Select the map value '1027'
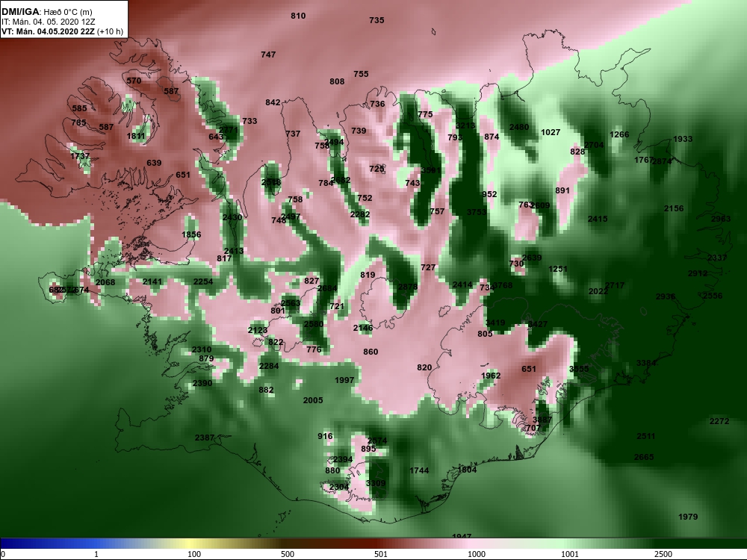 coord(551,132)
